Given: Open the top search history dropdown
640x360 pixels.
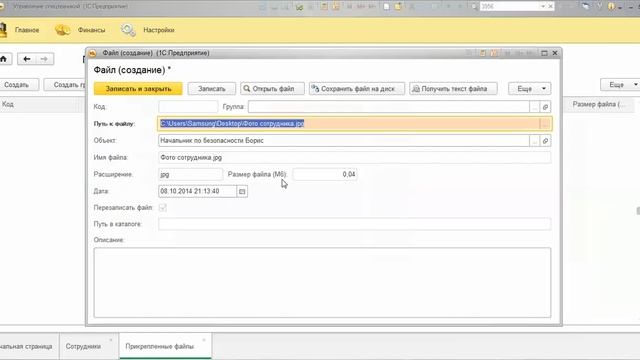Looking at the screenshot, I should click(543, 7).
